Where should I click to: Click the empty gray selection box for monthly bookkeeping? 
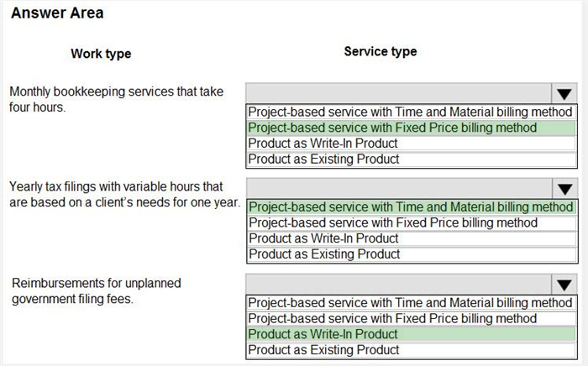pyautogui.click(x=398, y=93)
